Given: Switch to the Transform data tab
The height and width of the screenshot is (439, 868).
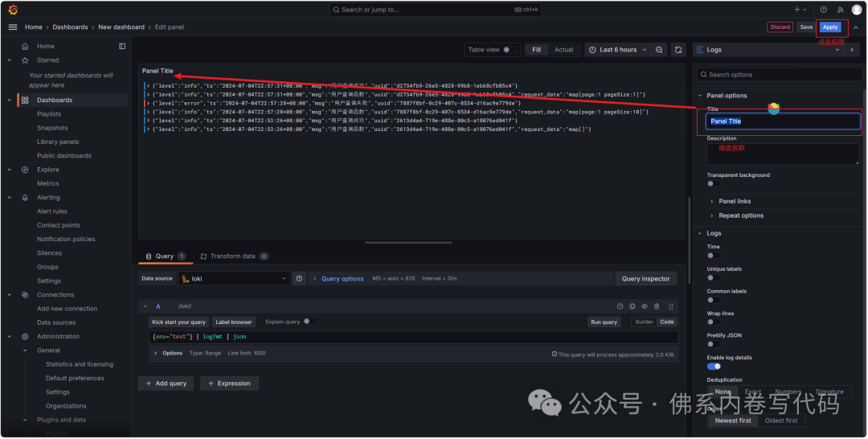Looking at the screenshot, I should pos(233,256).
